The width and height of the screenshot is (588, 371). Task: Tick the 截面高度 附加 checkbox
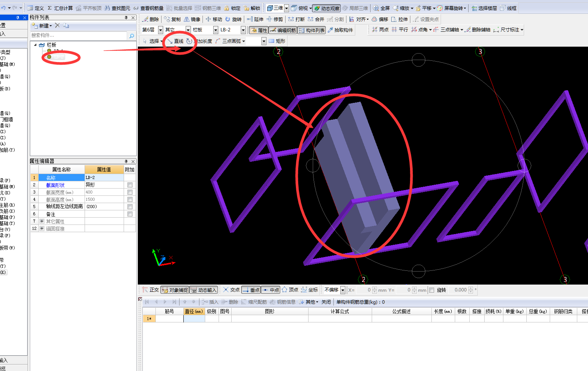(x=130, y=200)
